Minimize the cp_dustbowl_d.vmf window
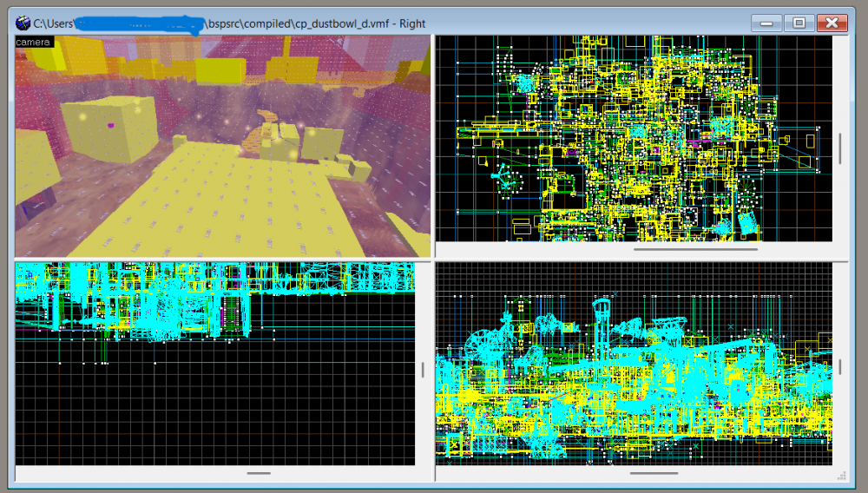 [x=766, y=23]
